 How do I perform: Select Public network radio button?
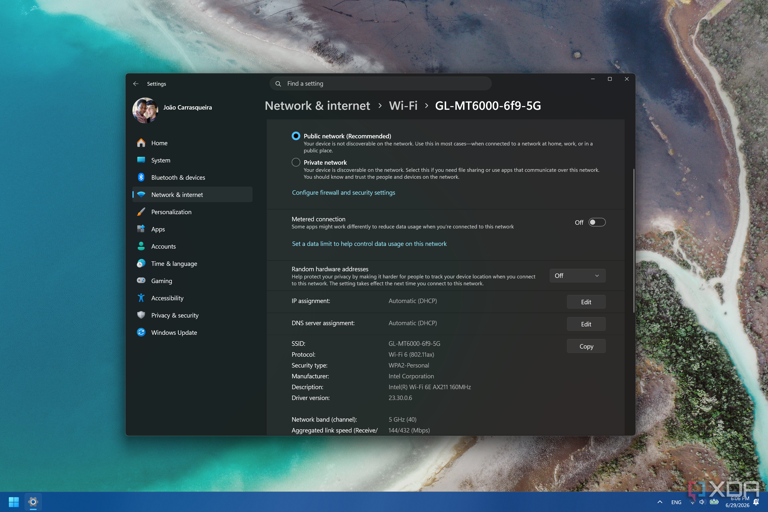point(296,136)
